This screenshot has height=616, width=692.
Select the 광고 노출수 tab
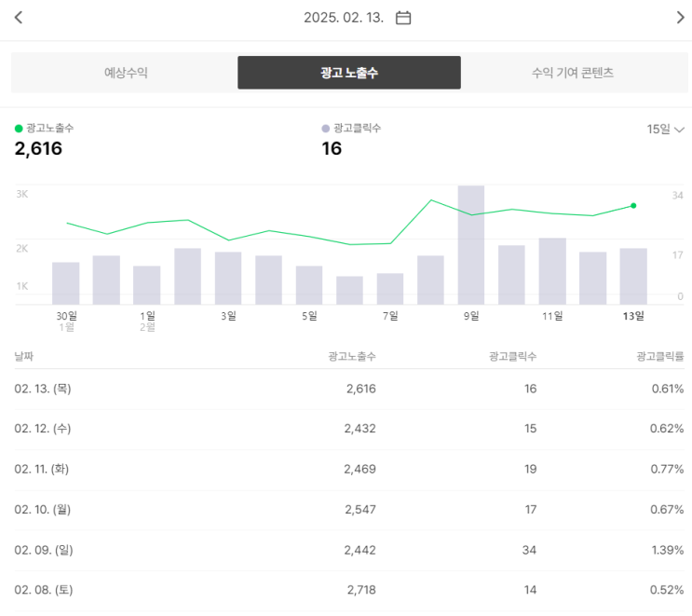click(x=349, y=73)
